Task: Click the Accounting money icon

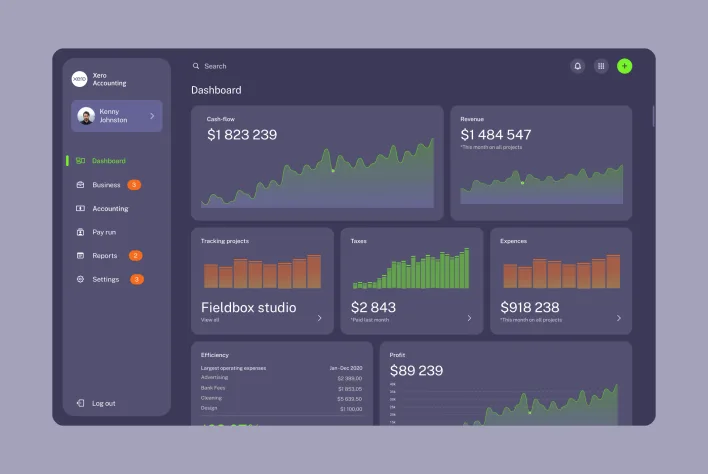Action: (80, 208)
